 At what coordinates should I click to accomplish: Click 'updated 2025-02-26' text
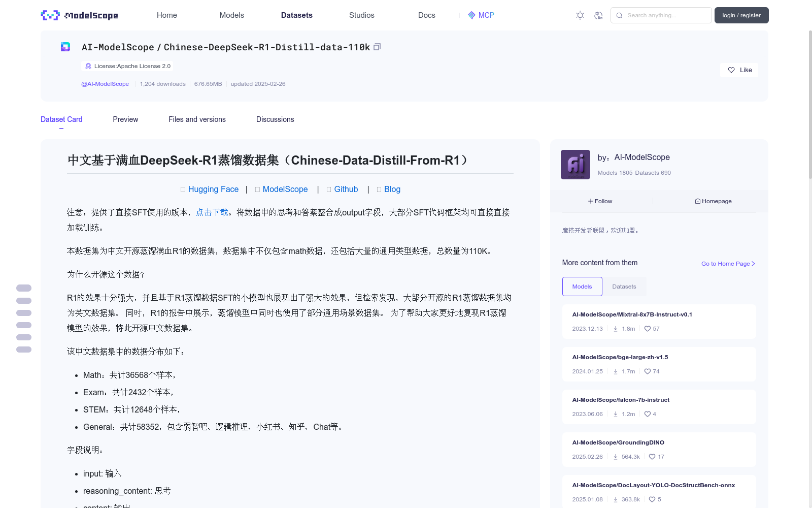tap(258, 84)
